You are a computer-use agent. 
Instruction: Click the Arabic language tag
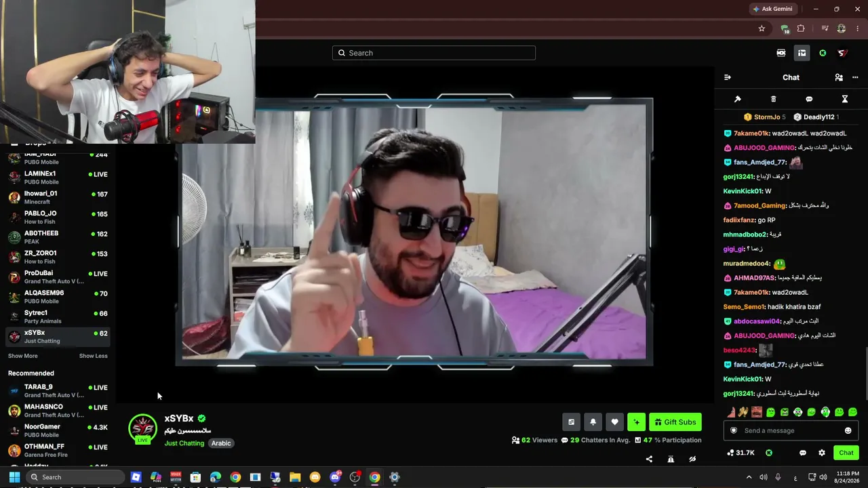click(221, 443)
